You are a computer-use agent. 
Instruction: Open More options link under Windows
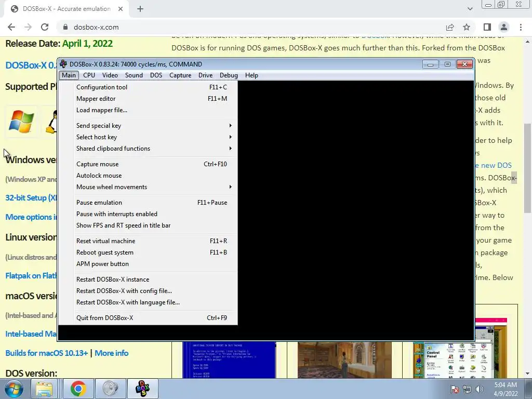(31, 217)
